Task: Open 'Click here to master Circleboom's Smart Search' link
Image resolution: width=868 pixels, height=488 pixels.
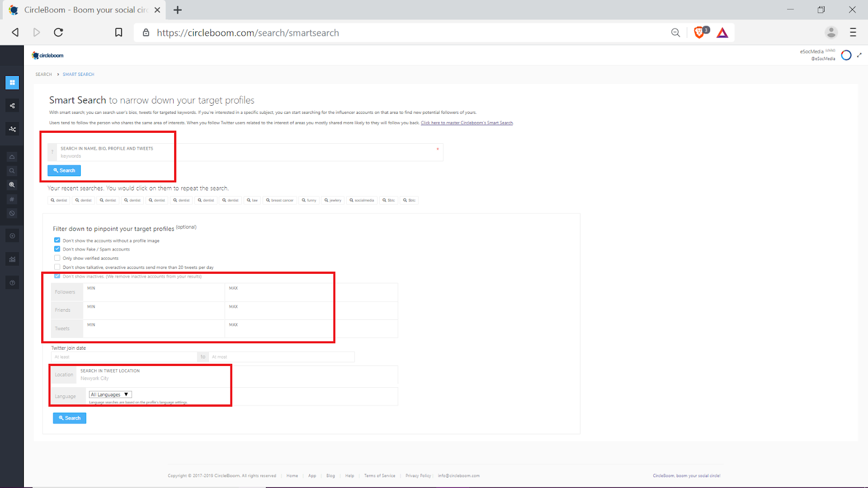Action: click(467, 123)
